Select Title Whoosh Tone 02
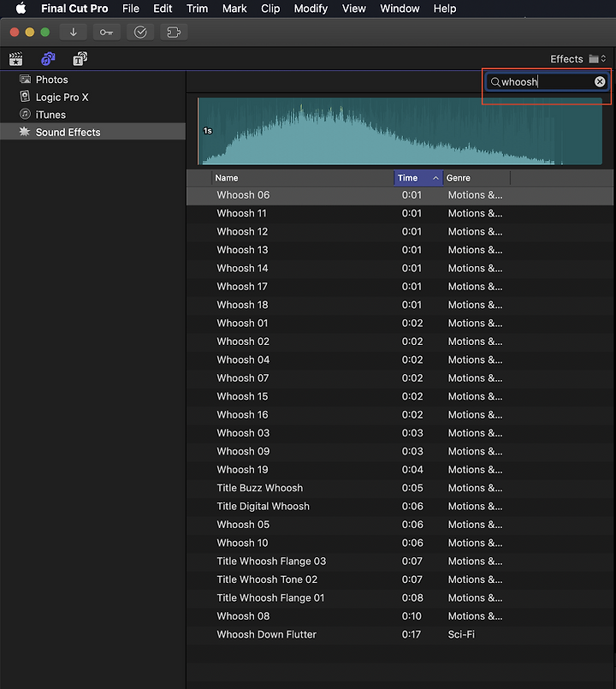The height and width of the screenshot is (689, 616). point(400,579)
